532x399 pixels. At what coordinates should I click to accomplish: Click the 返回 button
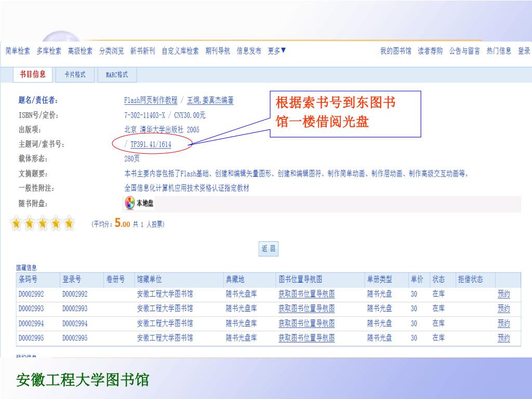click(x=269, y=249)
